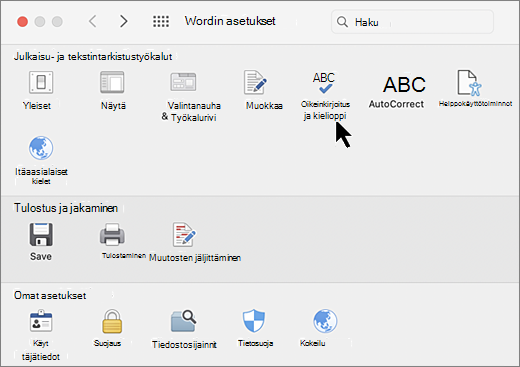Click the Omat asetukset heading
520x367 pixels.
pyautogui.click(x=50, y=295)
